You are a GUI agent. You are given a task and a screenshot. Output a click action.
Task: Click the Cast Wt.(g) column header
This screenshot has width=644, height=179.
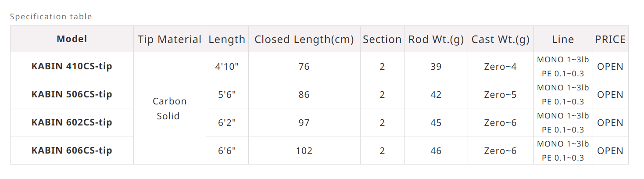(500, 39)
